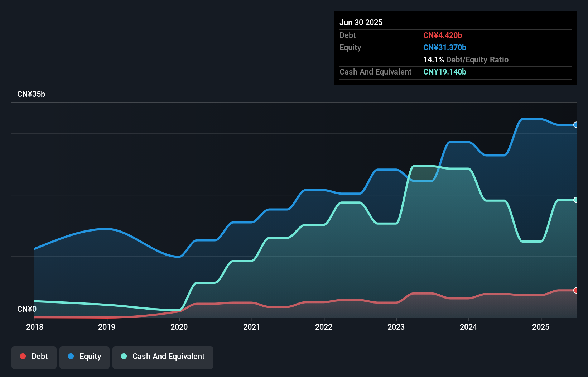Click the blue Equity legend dot
Image resolution: width=588 pixels, height=377 pixels.
pyautogui.click(x=71, y=356)
